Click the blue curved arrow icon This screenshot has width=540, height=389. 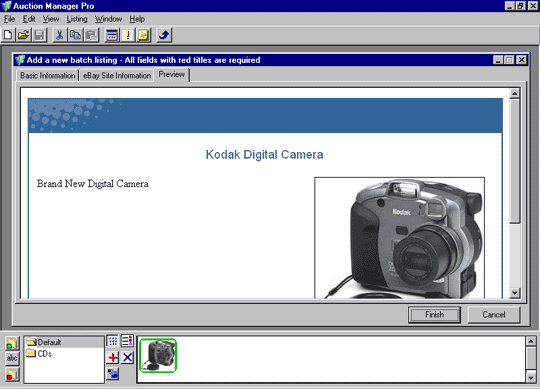164,35
